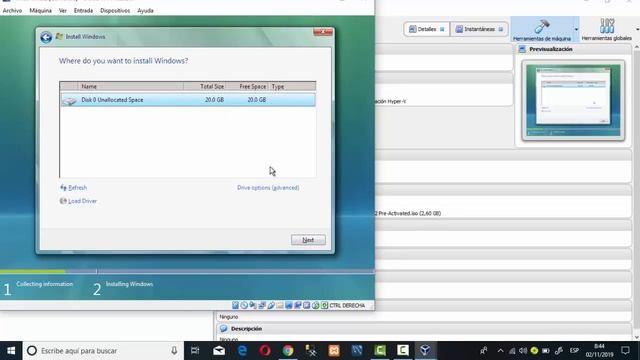Viewport: 640px width, 360px height.
Task: Click the USB devices status icon
Action: coord(271,305)
